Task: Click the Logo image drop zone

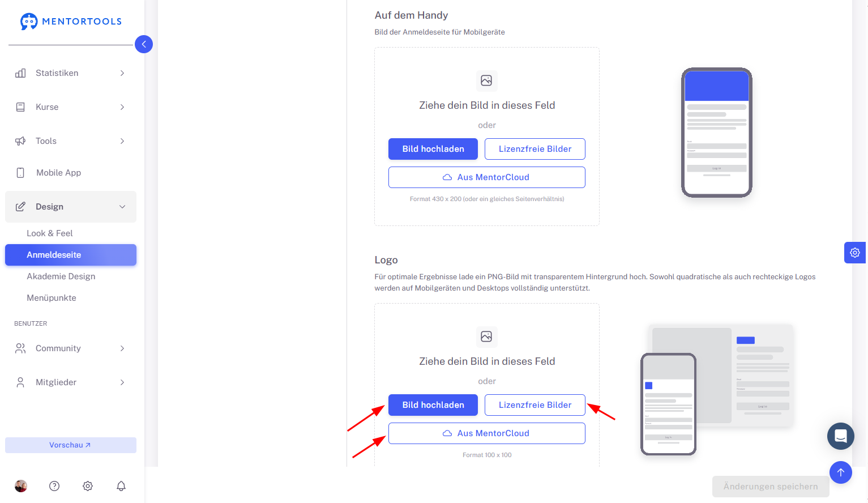Action: [x=487, y=385]
